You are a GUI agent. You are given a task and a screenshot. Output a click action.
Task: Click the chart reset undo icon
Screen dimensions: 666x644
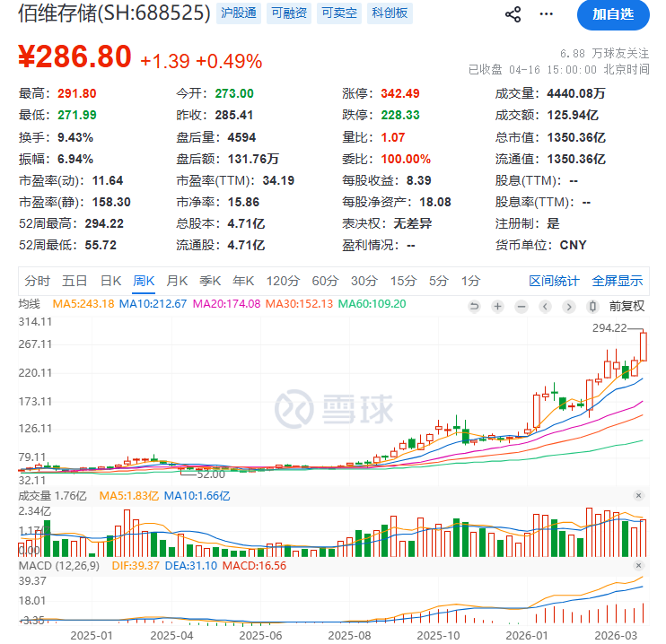(474, 306)
